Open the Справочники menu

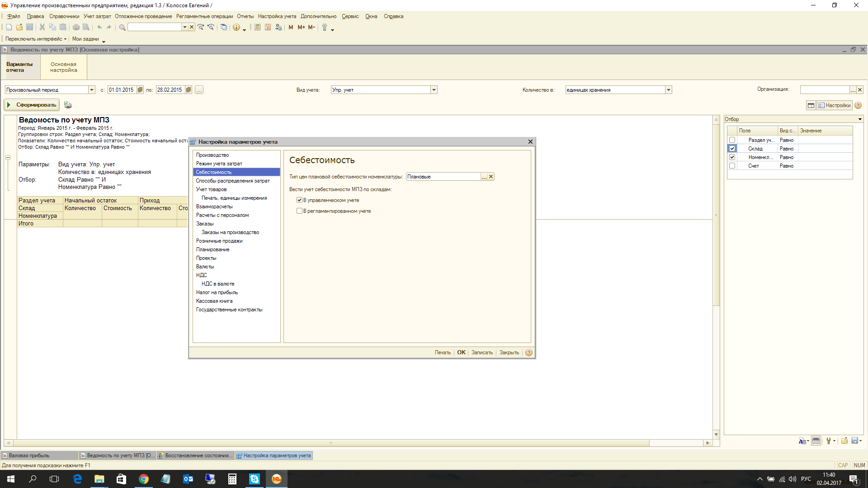click(64, 16)
